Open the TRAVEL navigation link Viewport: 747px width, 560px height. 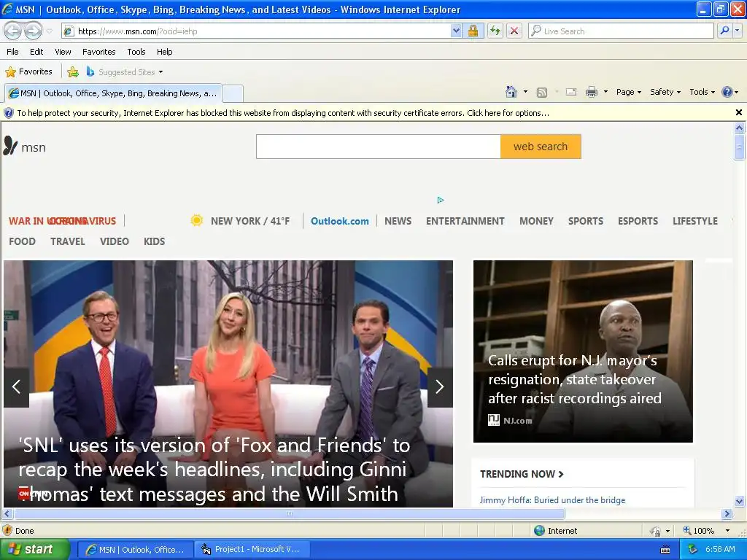[68, 241]
